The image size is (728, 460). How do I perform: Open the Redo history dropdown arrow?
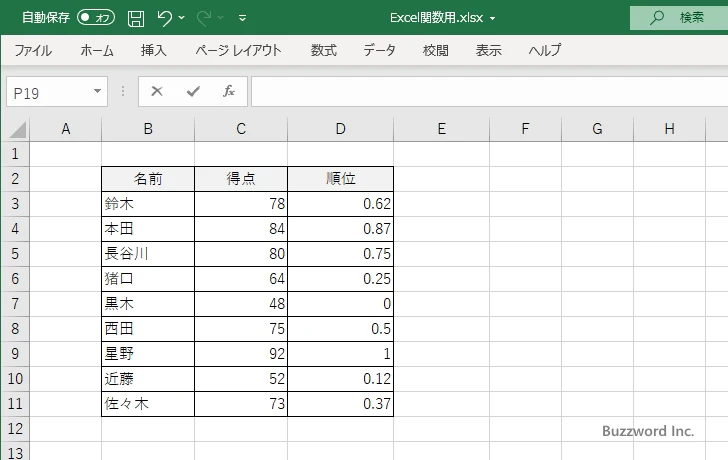click(x=221, y=18)
